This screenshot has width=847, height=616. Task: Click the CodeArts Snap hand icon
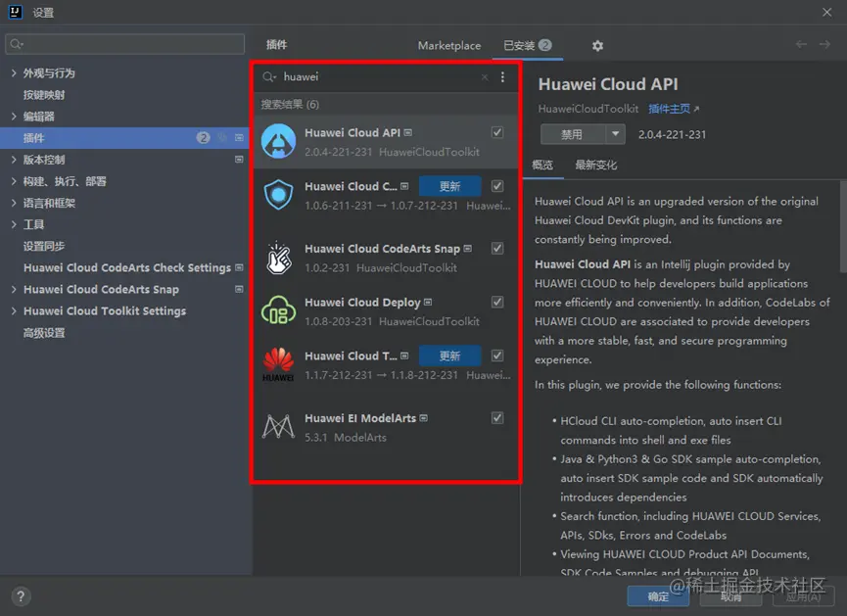(279, 258)
